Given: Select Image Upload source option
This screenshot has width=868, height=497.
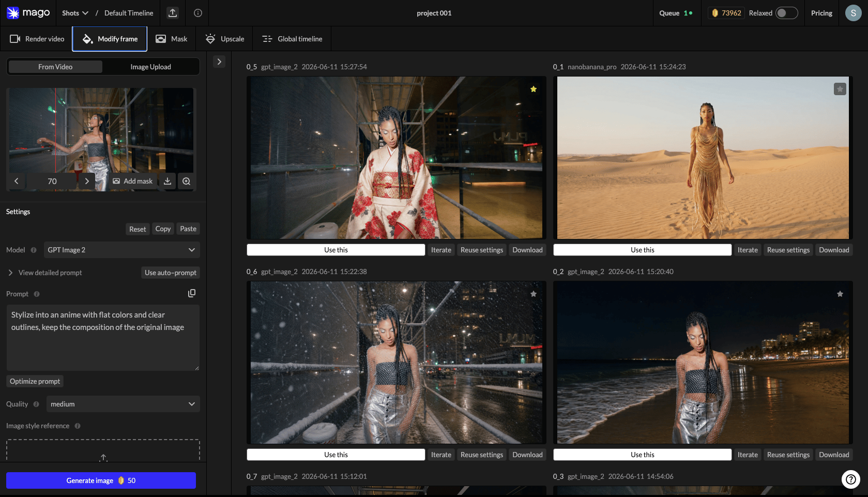Looking at the screenshot, I should click(150, 67).
